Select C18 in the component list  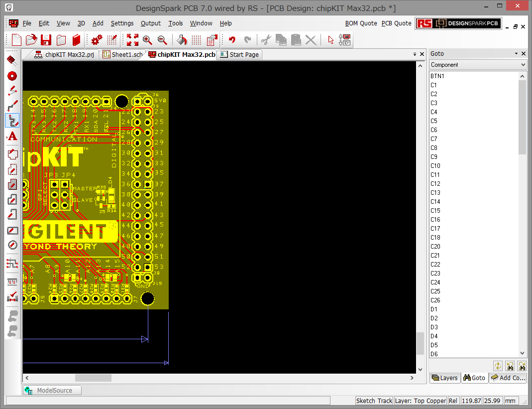pyautogui.click(x=474, y=238)
